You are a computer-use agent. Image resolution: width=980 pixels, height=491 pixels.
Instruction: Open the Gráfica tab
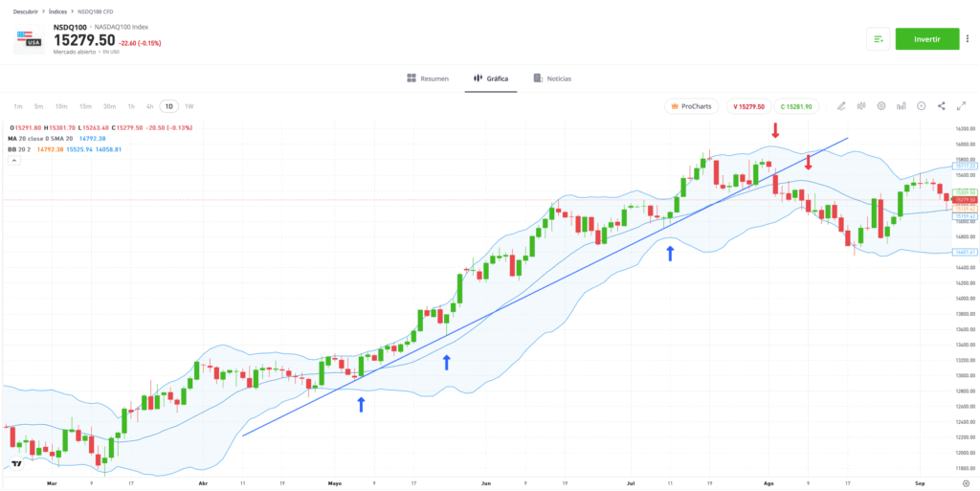click(x=491, y=78)
